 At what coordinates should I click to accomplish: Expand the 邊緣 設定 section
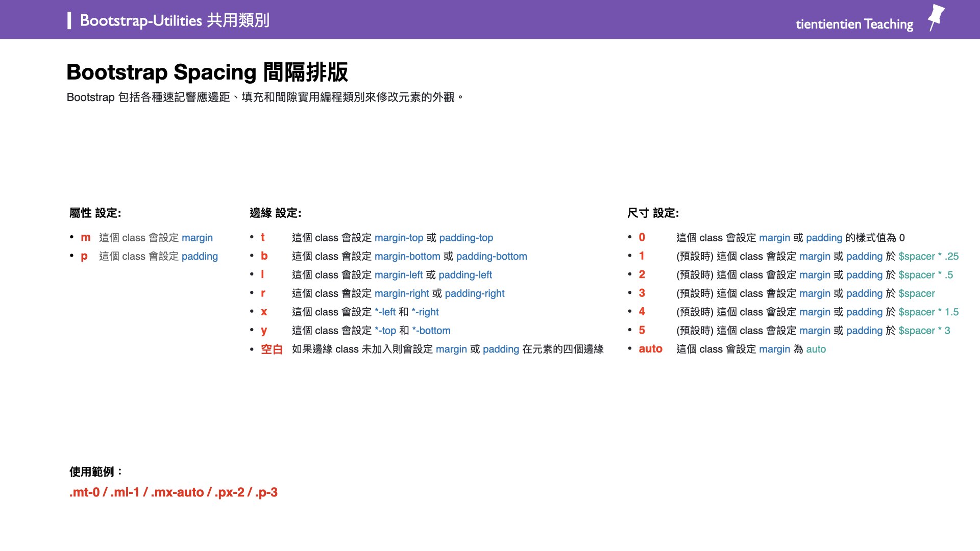tap(276, 213)
